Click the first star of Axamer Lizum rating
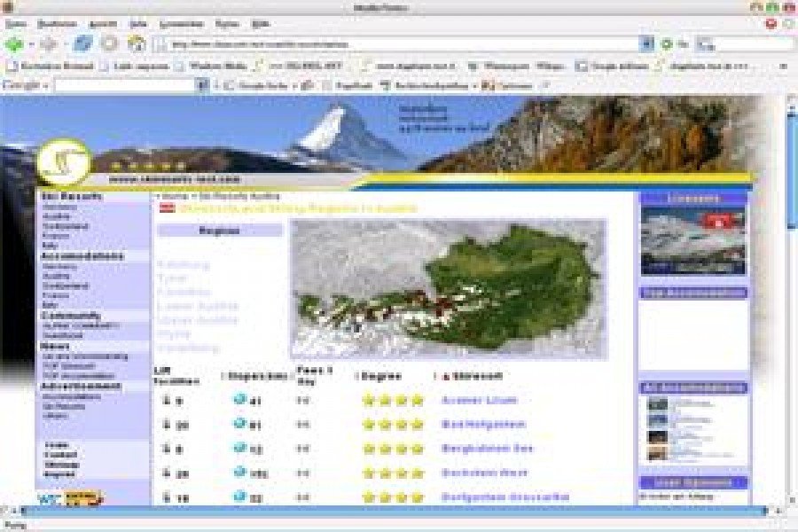This screenshot has width=798, height=532. (369, 400)
